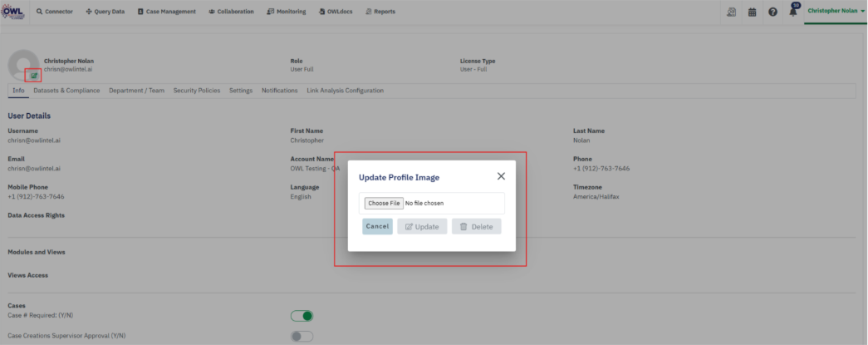
Task: Open the Link Analysis Configuration tab
Action: 345,91
